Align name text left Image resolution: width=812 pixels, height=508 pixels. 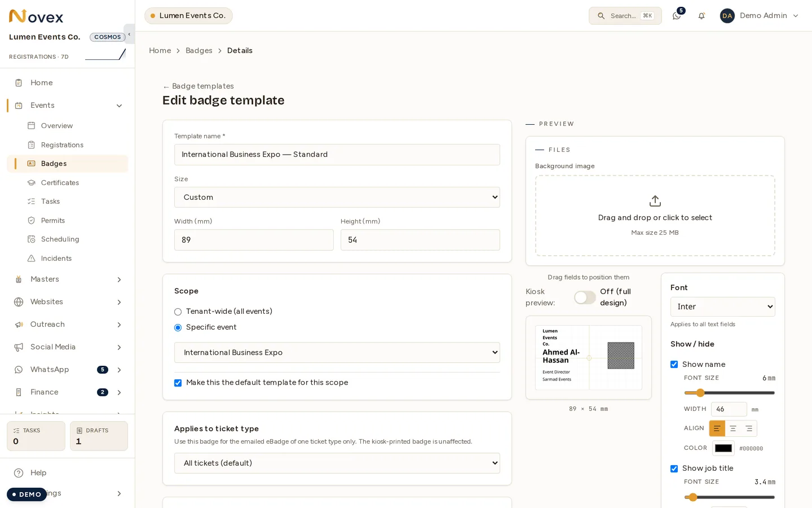[717, 428]
